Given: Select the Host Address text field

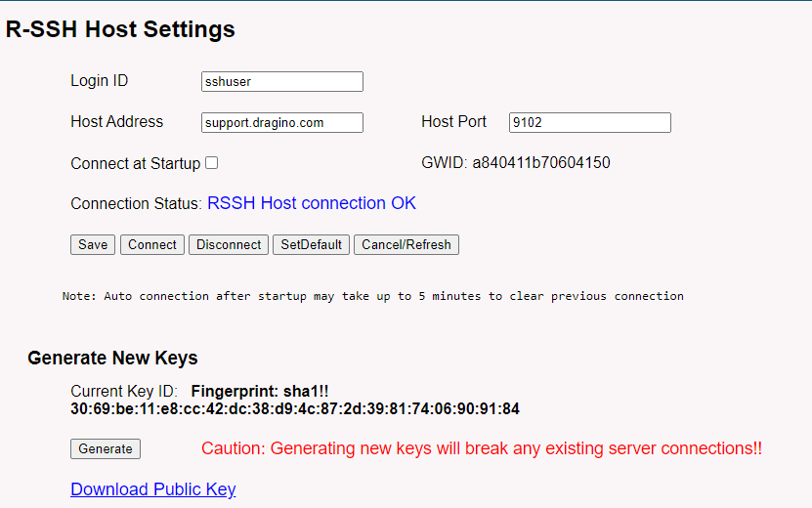Looking at the screenshot, I should pos(282,122).
